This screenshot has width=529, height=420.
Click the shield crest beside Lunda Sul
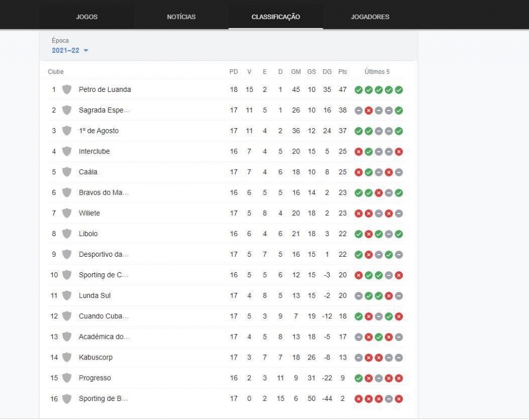[x=67, y=295]
